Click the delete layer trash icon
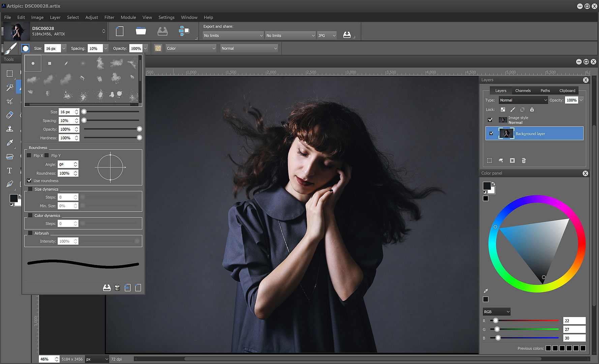599x364 pixels. click(x=523, y=161)
